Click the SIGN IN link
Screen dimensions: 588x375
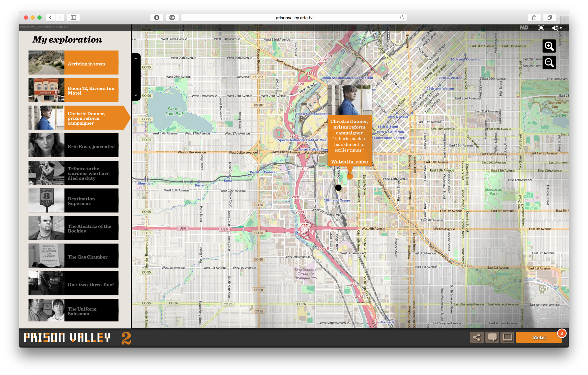click(x=62, y=27)
